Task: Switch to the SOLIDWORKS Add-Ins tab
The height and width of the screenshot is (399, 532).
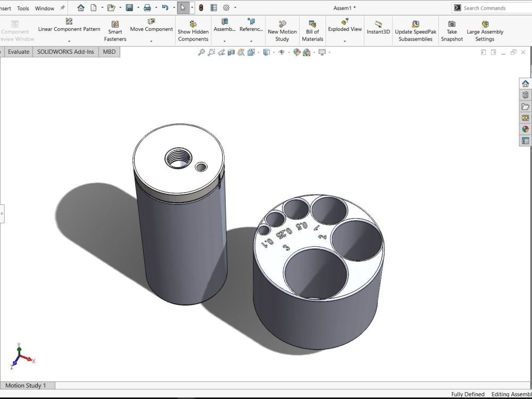Action: tap(65, 52)
